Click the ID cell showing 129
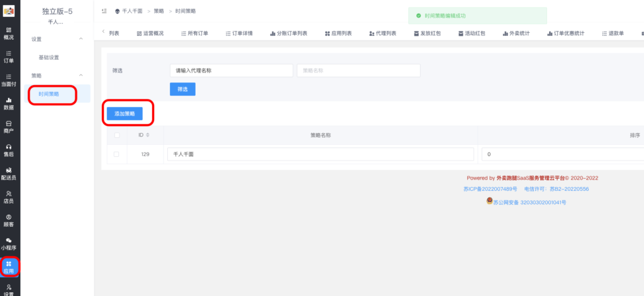This screenshot has width=644, height=296. click(145, 154)
